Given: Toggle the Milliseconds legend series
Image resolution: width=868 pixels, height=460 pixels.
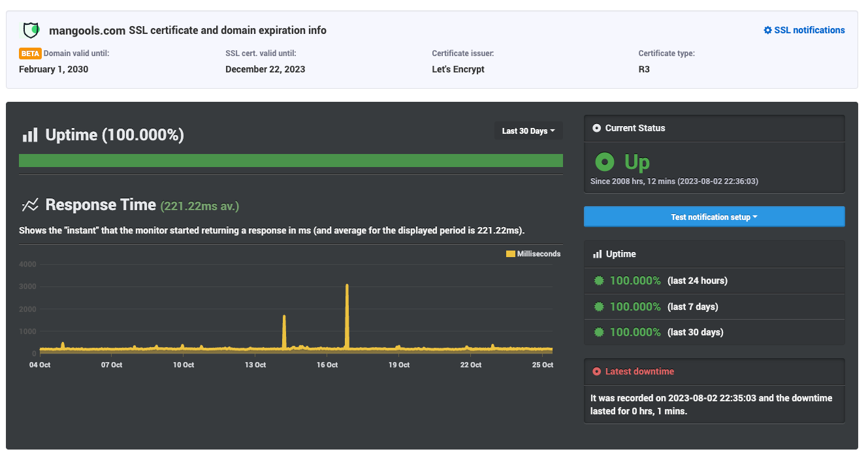Looking at the screenshot, I should (x=533, y=254).
